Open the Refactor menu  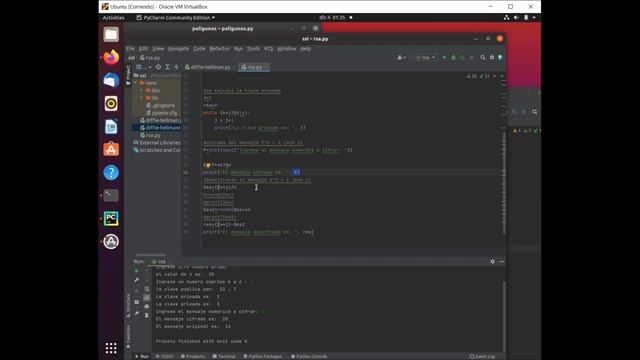(x=220, y=49)
